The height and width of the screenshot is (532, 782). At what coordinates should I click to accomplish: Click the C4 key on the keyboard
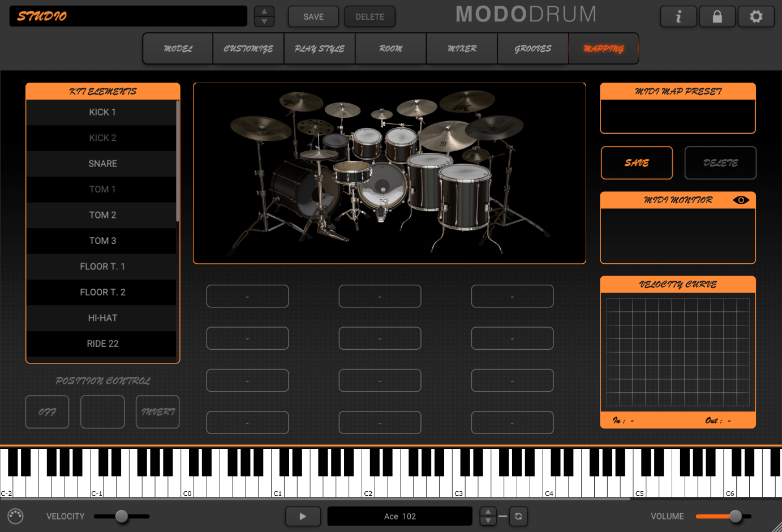[x=549, y=487]
